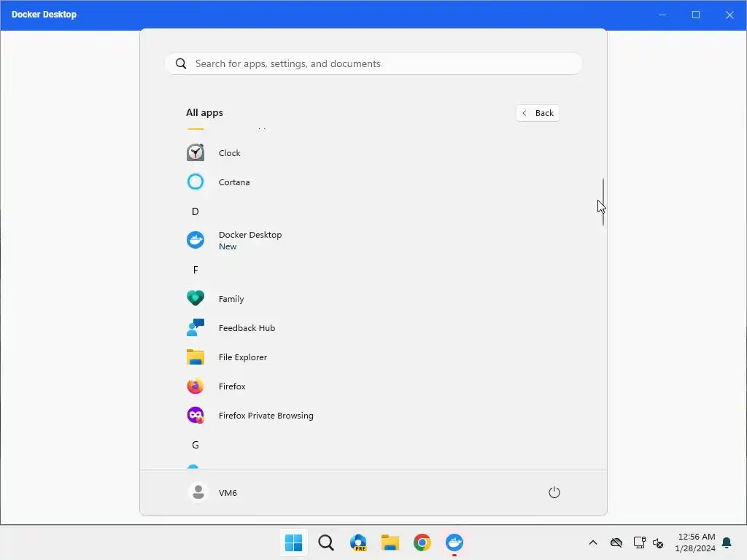Open the Feedback Hub icon
This screenshot has width=747, height=560.
196,327
